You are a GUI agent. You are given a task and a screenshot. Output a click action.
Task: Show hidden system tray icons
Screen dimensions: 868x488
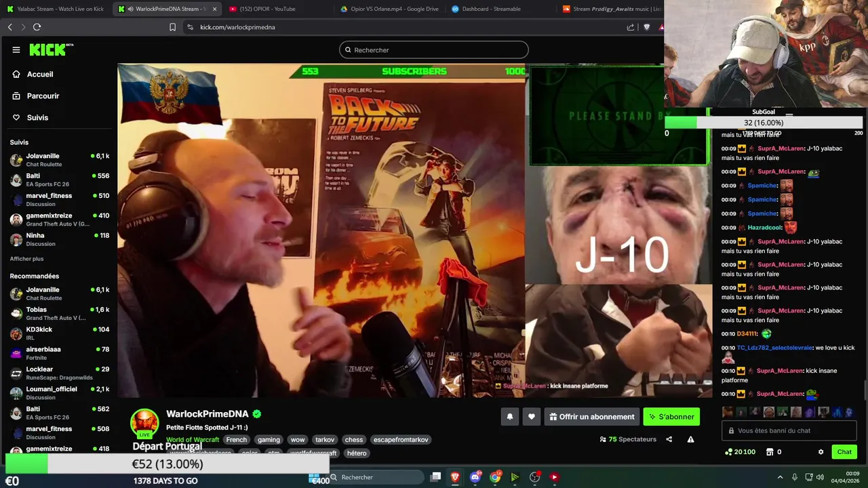tap(780, 477)
